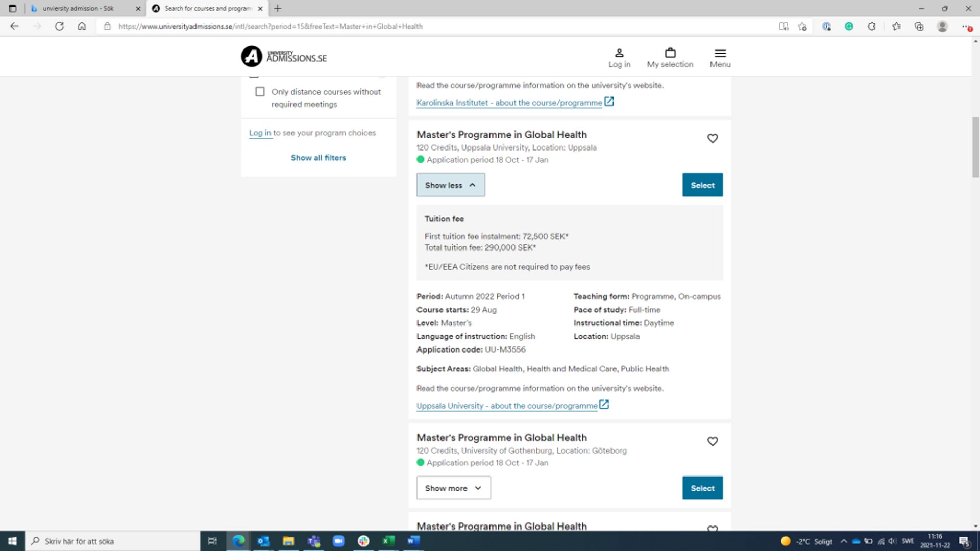Open Slack from the taskbar
The image size is (980, 551).
pyautogui.click(x=363, y=541)
